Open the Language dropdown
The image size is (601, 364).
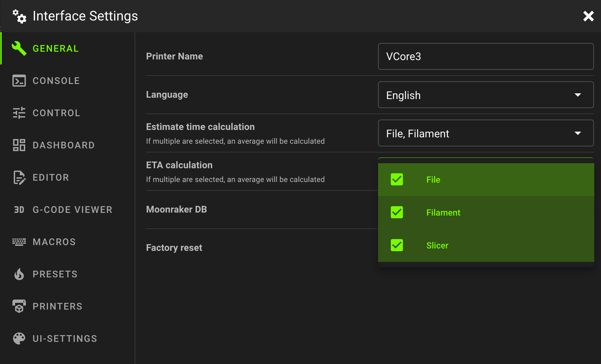click(x=486, y=95)
